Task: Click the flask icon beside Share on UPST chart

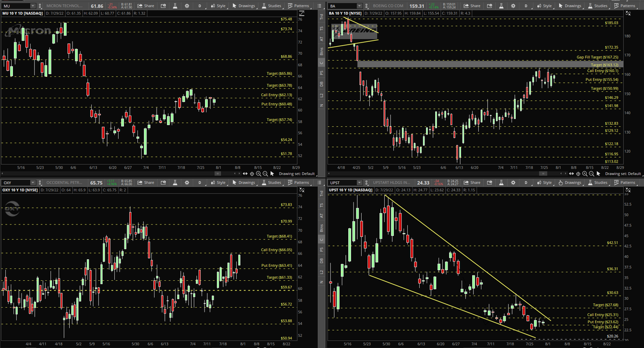Action: (x=501, y=183)
